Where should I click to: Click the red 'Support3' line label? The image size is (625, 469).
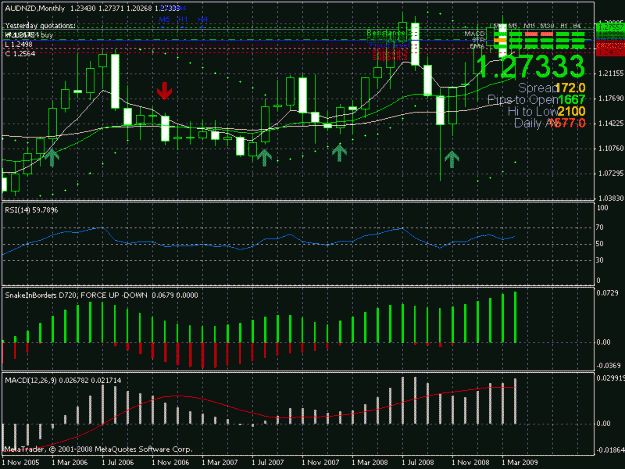(390, 58)
